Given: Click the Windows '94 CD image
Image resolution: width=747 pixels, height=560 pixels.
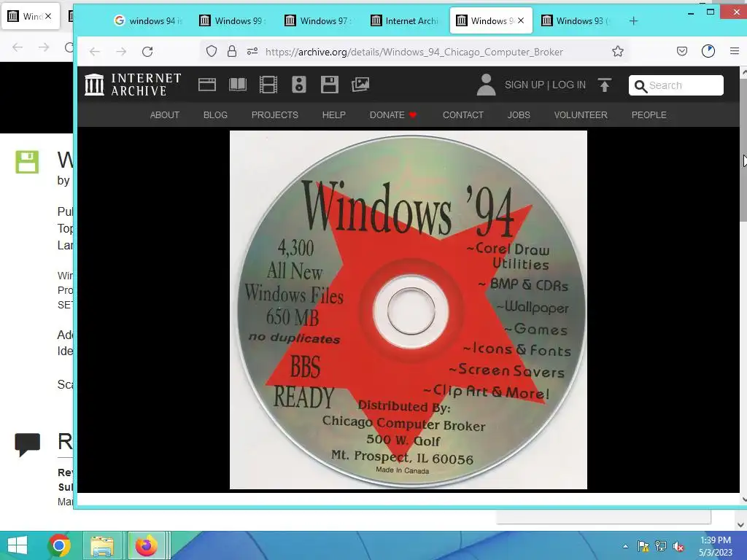Looking at the screenshot, I should tap(409, 310).
